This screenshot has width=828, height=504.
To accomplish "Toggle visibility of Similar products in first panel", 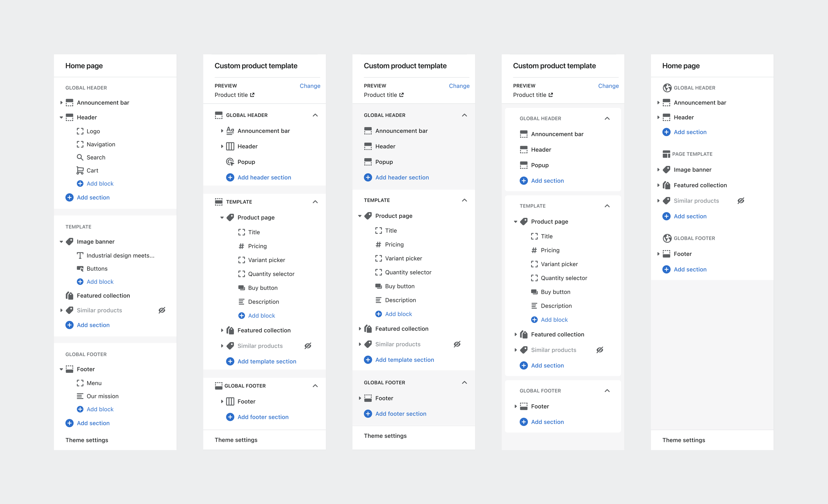I will pyautogui.click(x=162, y=310).
